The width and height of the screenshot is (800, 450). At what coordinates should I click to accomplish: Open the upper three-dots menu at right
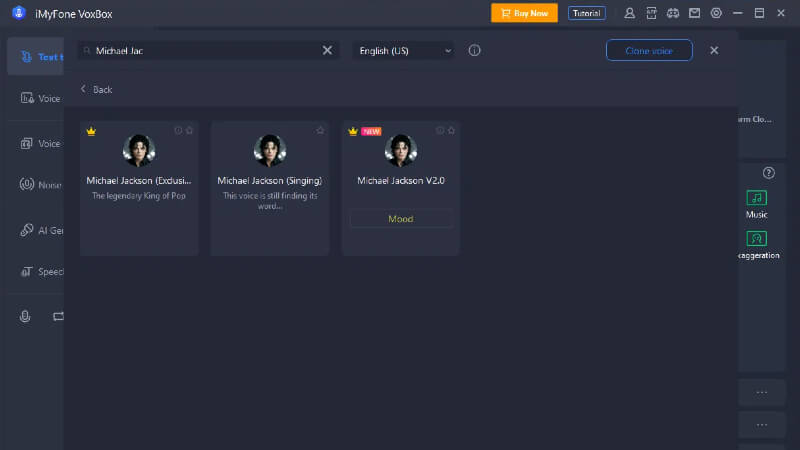(762, 392)
